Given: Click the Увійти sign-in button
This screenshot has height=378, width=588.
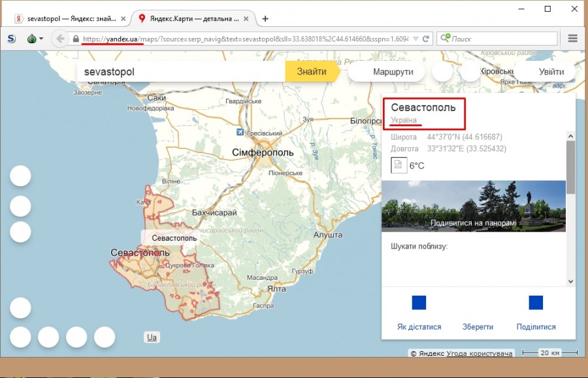Looking at the screenshot, I should click(x=546, y=71).
